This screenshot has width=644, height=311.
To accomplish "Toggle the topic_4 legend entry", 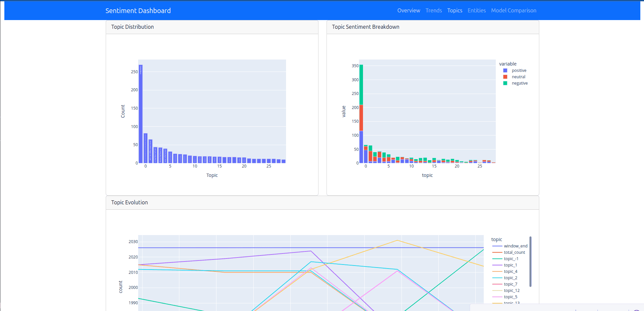I will coord(510,271).
